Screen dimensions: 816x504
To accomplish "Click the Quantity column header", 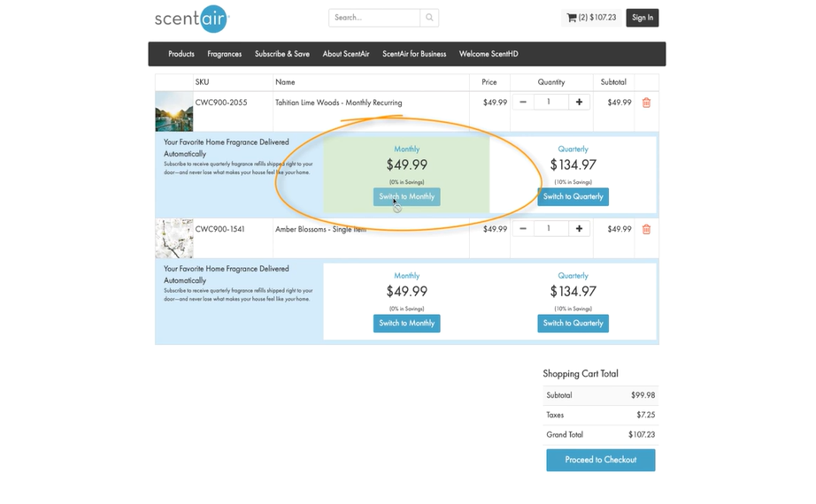I will click(551, 82).
